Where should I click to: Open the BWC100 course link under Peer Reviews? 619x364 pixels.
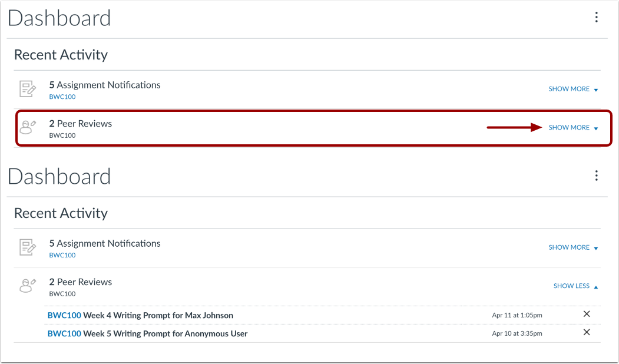pyautogui.click(x=62, y=135)
